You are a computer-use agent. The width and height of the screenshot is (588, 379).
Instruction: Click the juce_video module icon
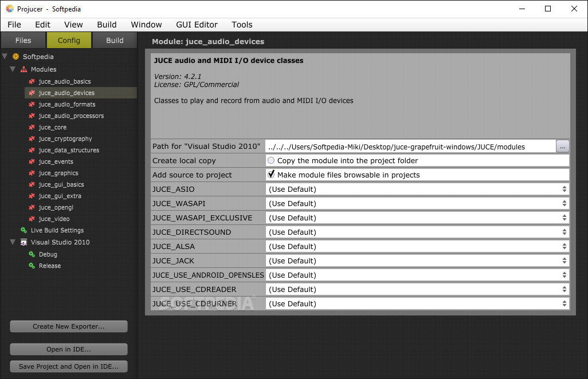32,219
